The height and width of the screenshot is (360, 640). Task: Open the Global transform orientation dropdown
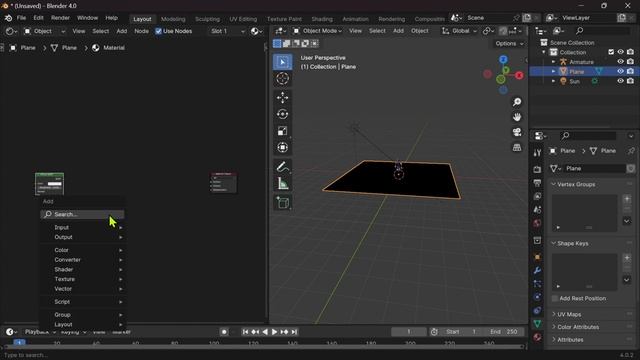[x=460, y=31]
